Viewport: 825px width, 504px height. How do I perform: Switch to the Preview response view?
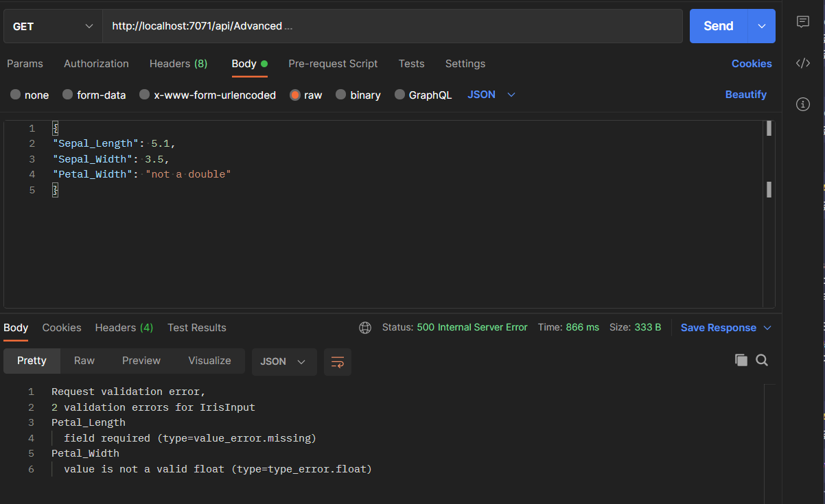pyautogui.click(x=141, y=359)
